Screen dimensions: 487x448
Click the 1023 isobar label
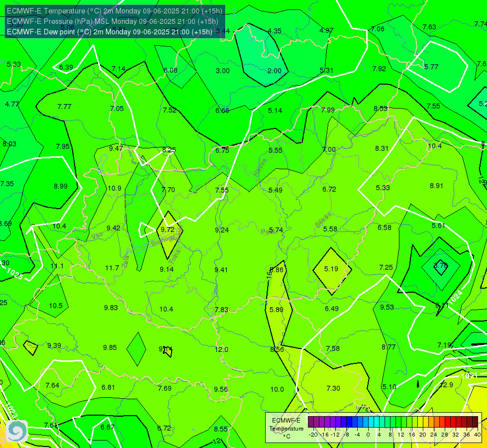point(11,410)
